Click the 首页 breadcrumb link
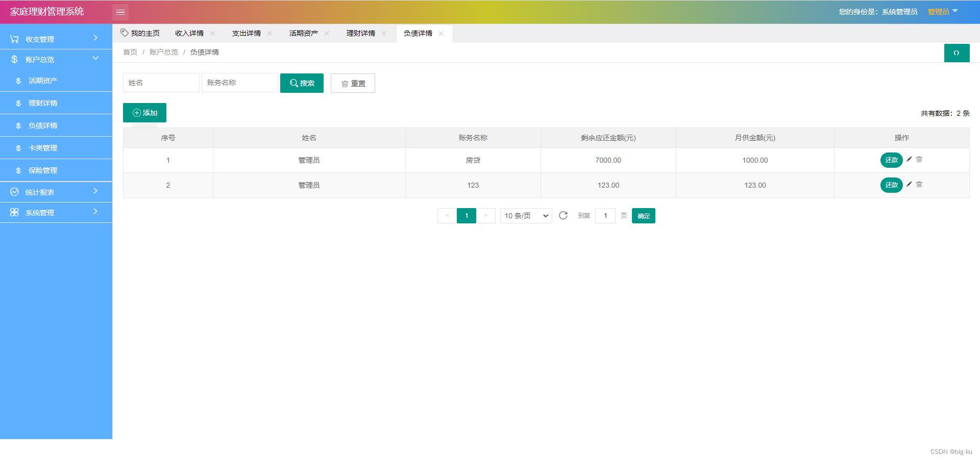 130,52
